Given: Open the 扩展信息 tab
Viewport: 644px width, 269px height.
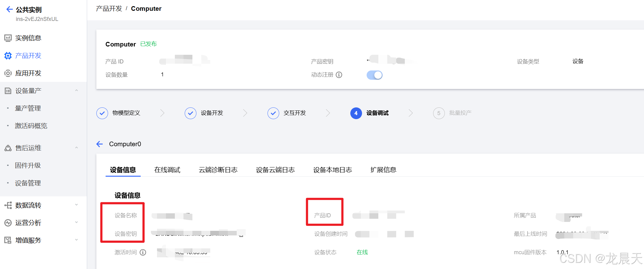Looking at the screenshot, I should tap(384, 170).
